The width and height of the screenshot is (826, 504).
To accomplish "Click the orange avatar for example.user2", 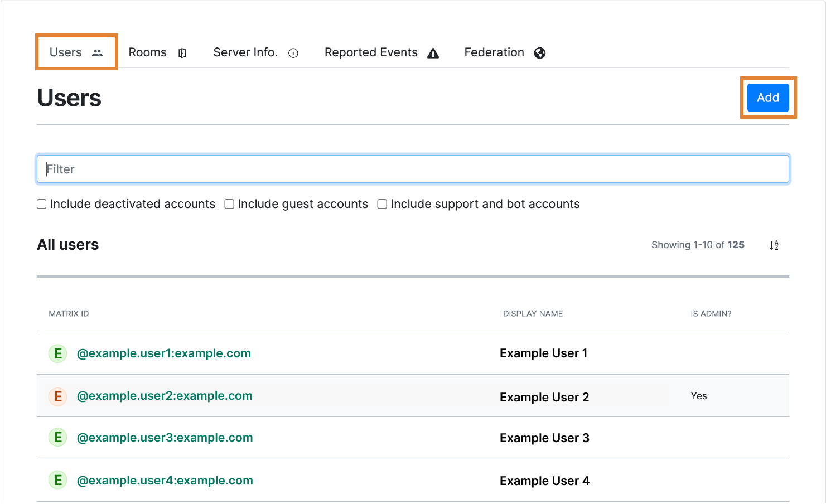I will click(58, 396).
